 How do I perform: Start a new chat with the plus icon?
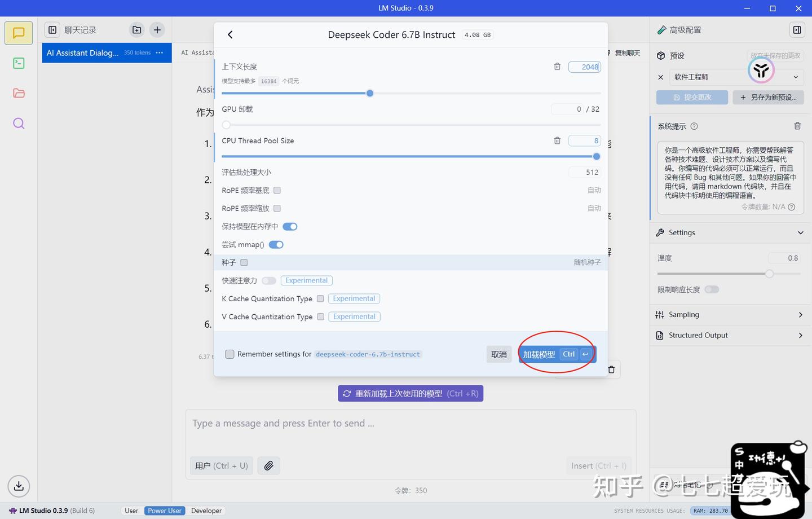point(157,29)
